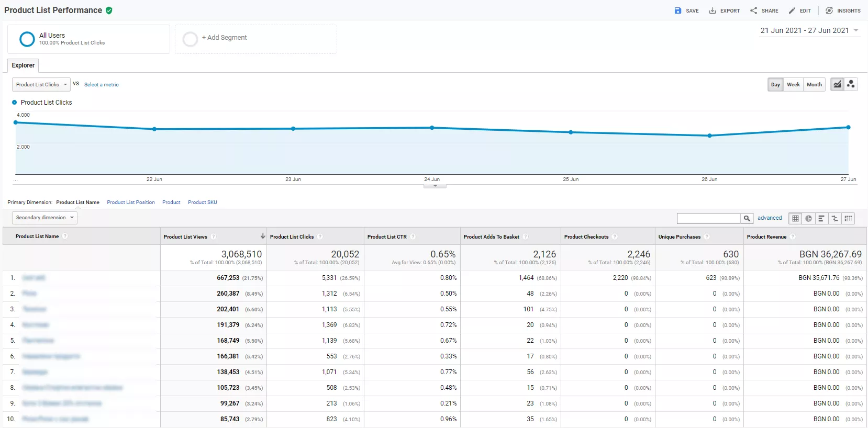Open Insights panel
Image resolution: width=868 pixels, height=428 pixels.
843,10
